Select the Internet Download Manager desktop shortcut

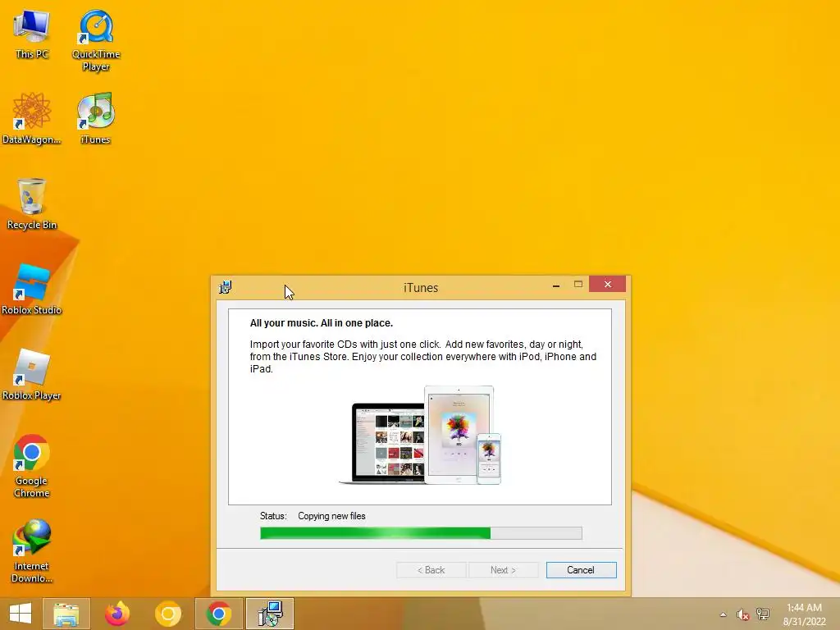pos(32,550)
